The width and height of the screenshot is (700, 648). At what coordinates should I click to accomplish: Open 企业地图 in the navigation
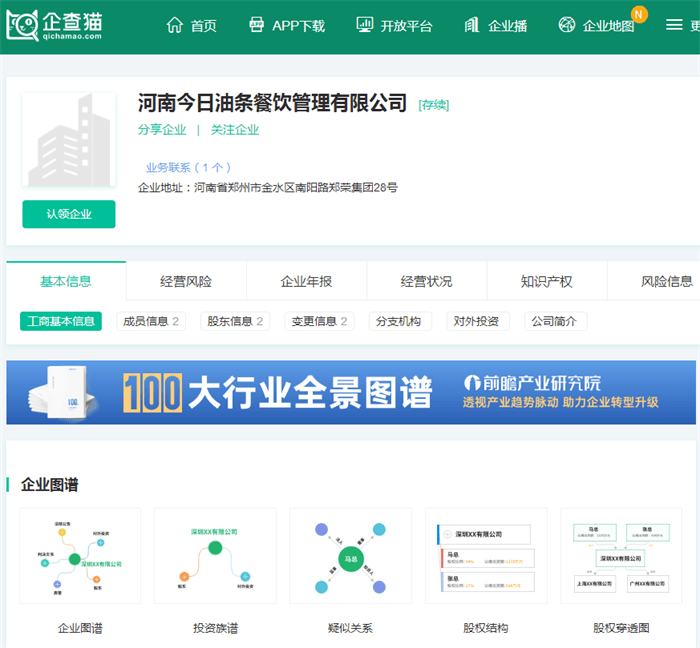608,26
